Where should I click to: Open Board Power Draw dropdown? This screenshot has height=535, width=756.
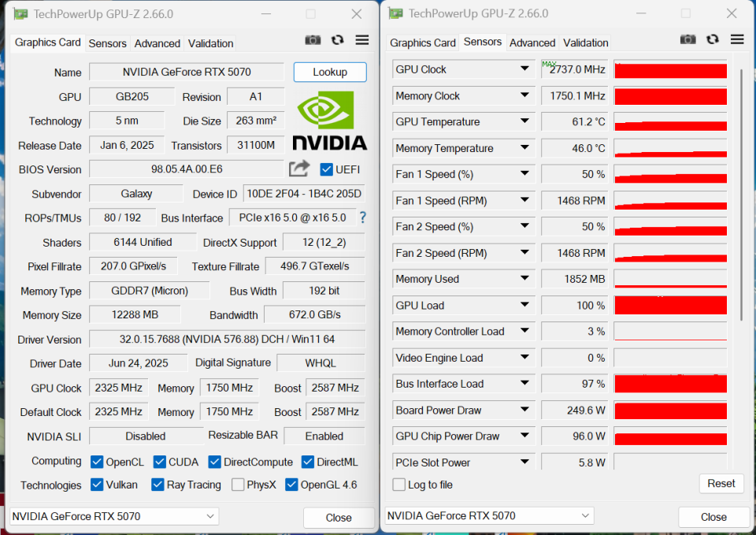point(524,410)
